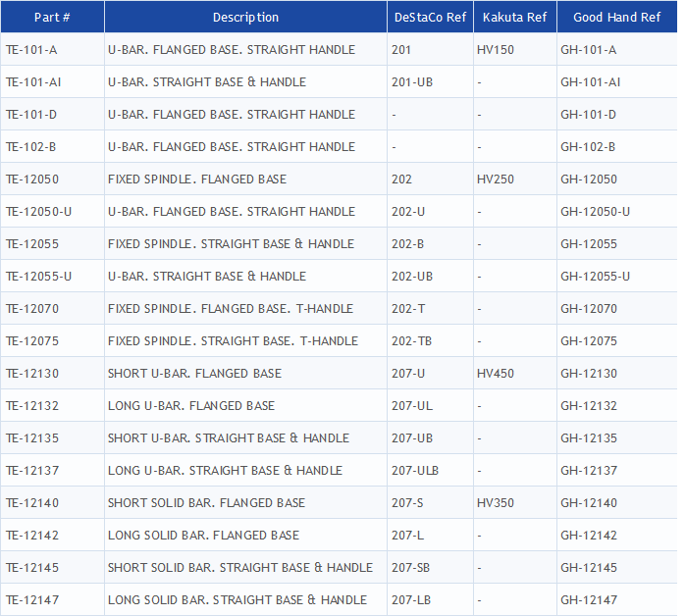The width and height of the screenshot is (685, 616).
Task: Select part number TE-12050
Action: click(32, 179)
